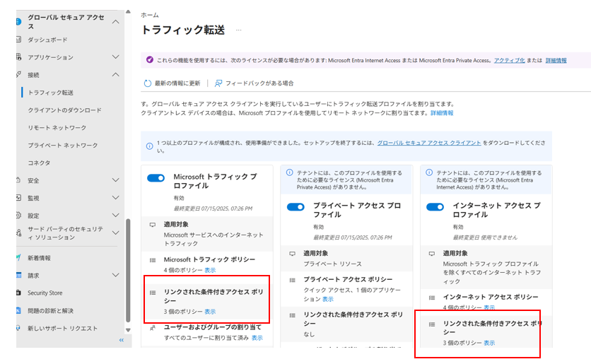The width and height of the screenshot is (591, 364).
Task: Click the refresh icon beside 最新の情報に更新
Action: click(148, 83)
